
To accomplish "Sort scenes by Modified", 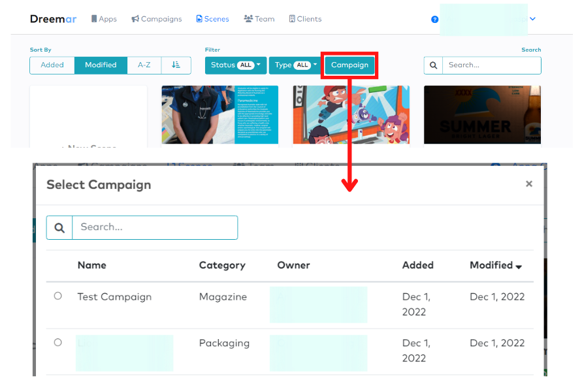I will tap(101, 65).
